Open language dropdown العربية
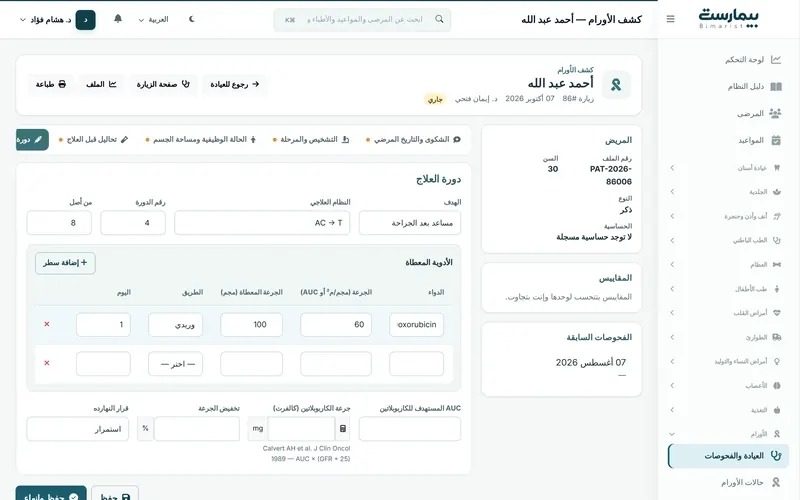The height and width of the screenshot is (500, 800). click(x=153, y=19)
